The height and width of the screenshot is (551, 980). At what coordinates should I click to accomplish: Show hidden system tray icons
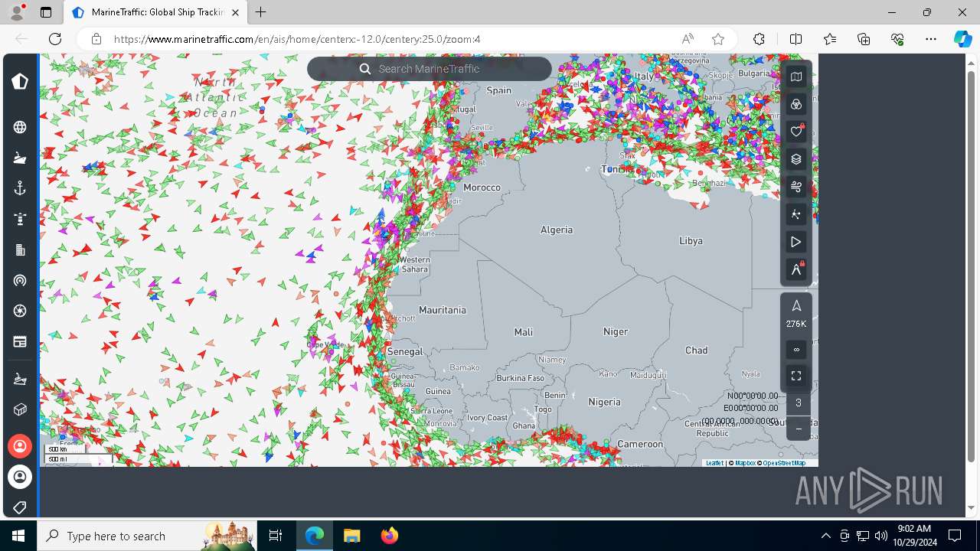click(825, 536)
